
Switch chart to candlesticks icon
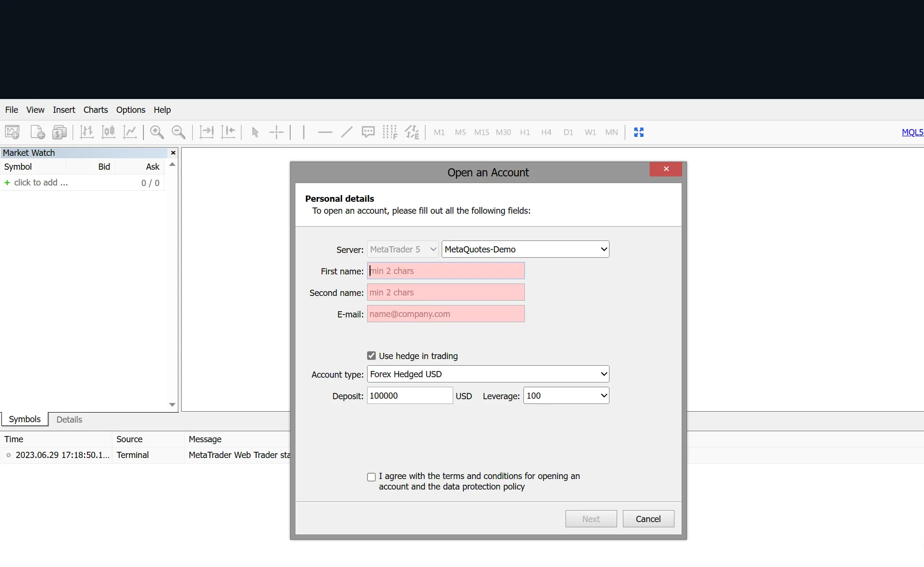pyautogui.click(x=109, y=132)
